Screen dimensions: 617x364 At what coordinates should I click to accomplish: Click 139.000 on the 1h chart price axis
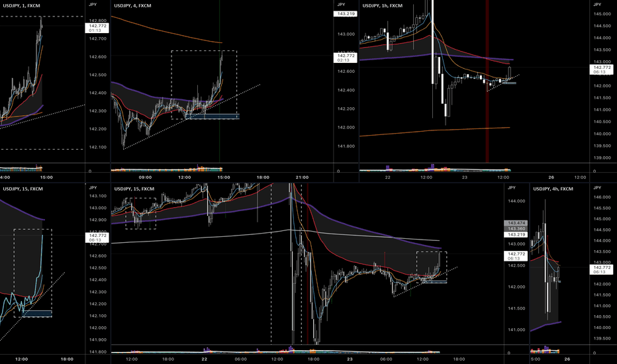click(602, 158)
